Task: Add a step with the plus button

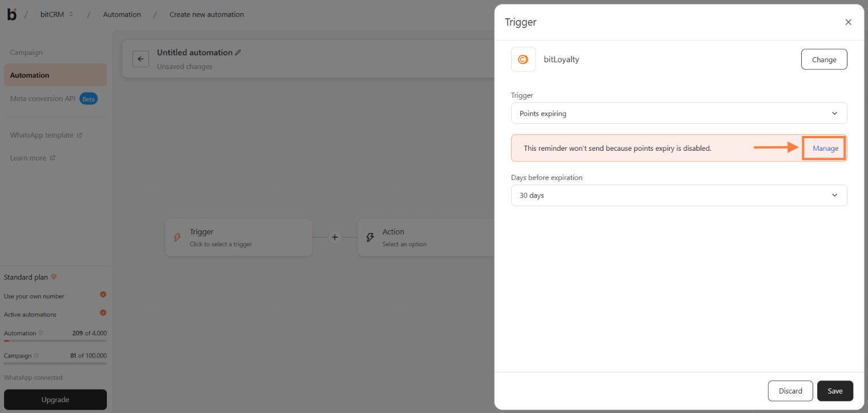Action: point(335,237)
